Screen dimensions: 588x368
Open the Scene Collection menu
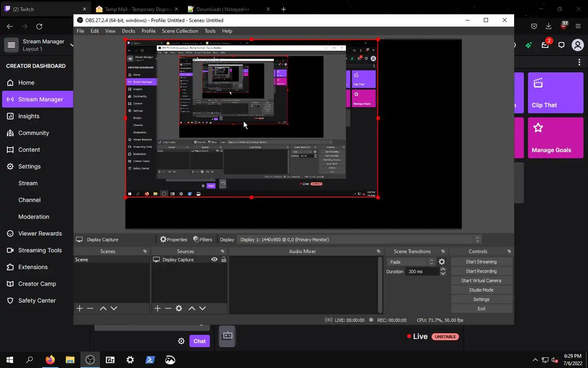pos(180,31)
